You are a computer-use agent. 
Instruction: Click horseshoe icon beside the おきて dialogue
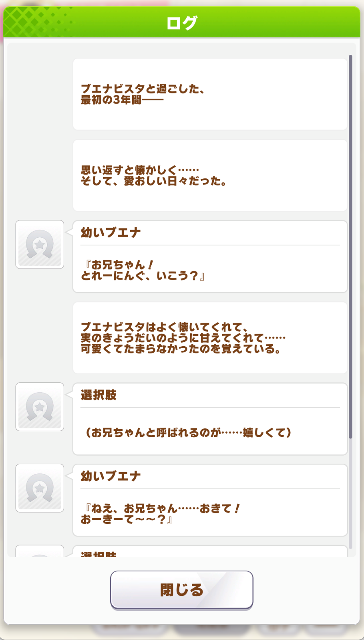[40, 488]
